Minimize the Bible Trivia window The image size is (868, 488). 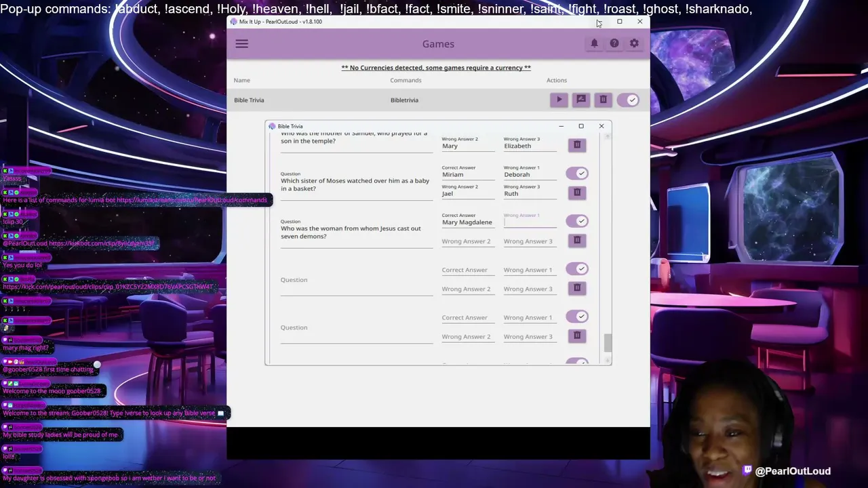pyautogui.click(x=561, y=126)
